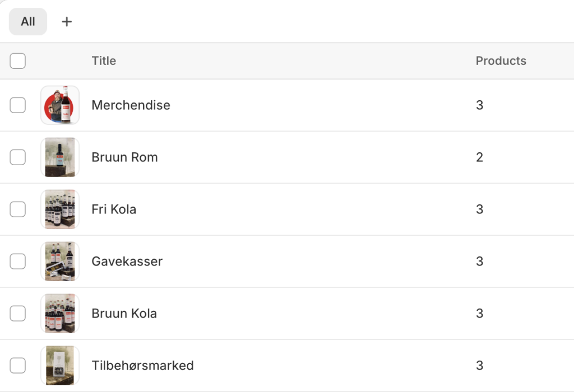Screen dimensions: 574x392
Task: Open Merchendise collection thumbnail image
Action: pyautogui.click(x=60, y=105)
